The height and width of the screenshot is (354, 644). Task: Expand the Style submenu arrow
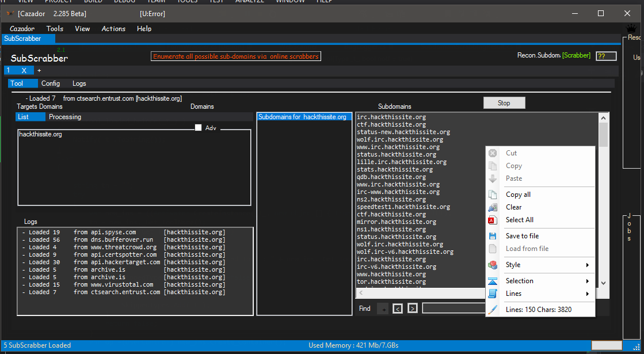click(588, 265)
